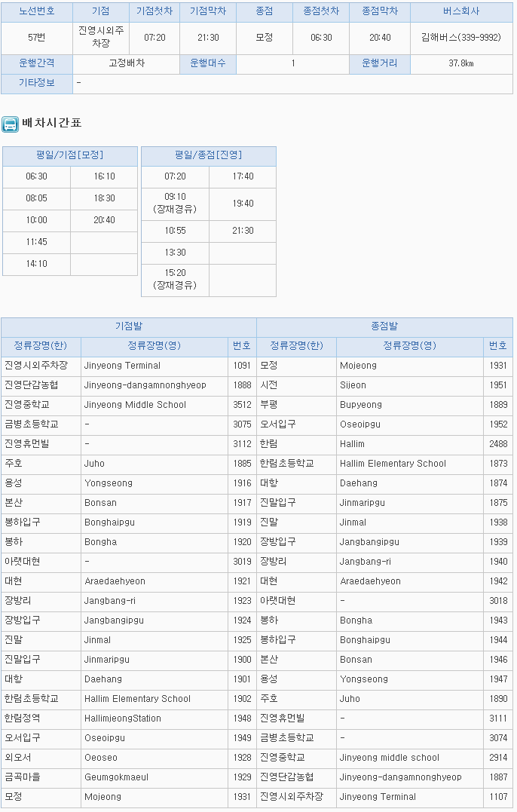Click the 진영시외주차장 origin cell in info table

(x=101, y=37)
